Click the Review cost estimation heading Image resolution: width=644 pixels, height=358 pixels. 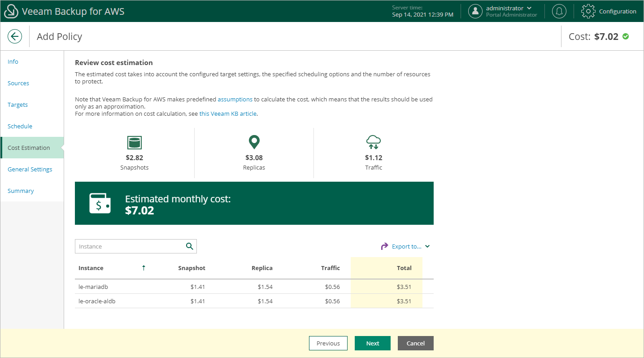[114, 63]
